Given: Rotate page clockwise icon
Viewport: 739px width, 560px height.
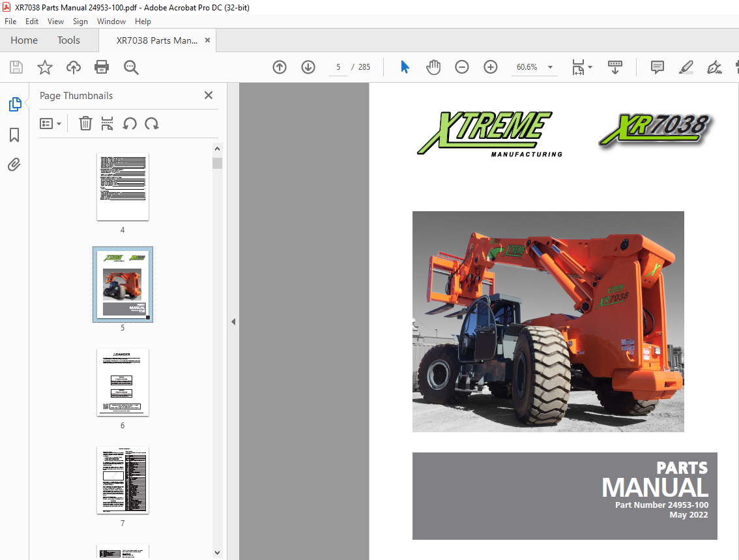Looking at the screenshot, I should pyautogui.click(x=152, y=123).
